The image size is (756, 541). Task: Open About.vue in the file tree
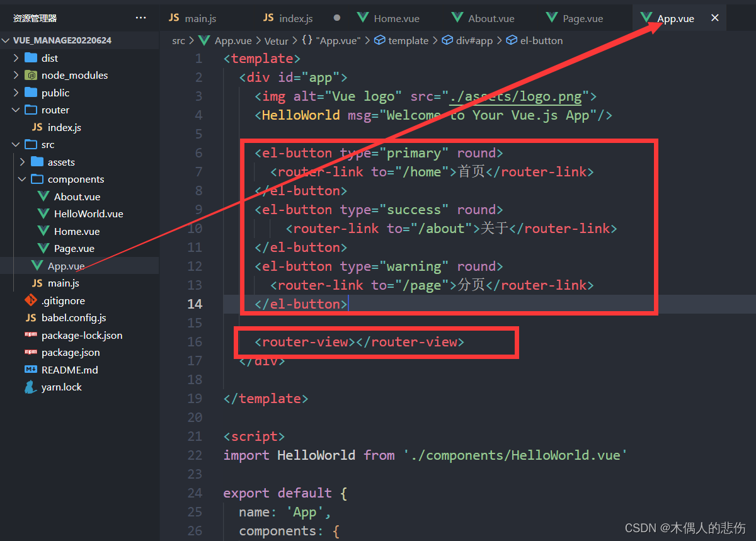pos(77,196)
